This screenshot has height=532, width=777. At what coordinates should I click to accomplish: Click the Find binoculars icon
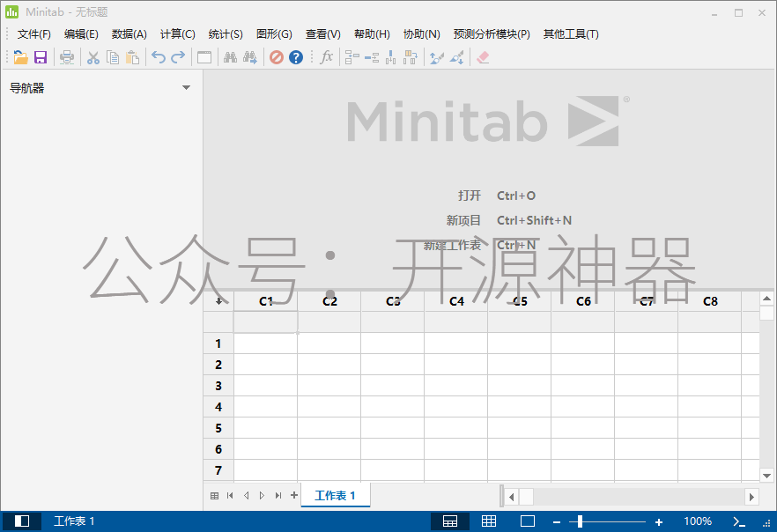point(230,57)
